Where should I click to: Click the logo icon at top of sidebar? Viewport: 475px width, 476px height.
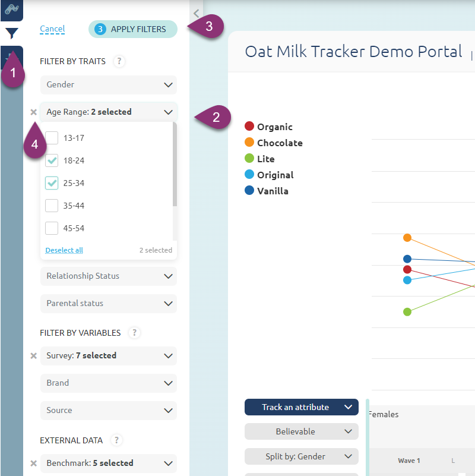(12, 10)
